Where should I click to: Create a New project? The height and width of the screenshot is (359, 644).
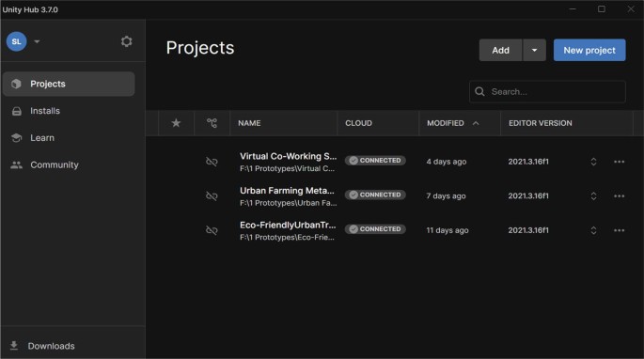[x=589, y=50]
